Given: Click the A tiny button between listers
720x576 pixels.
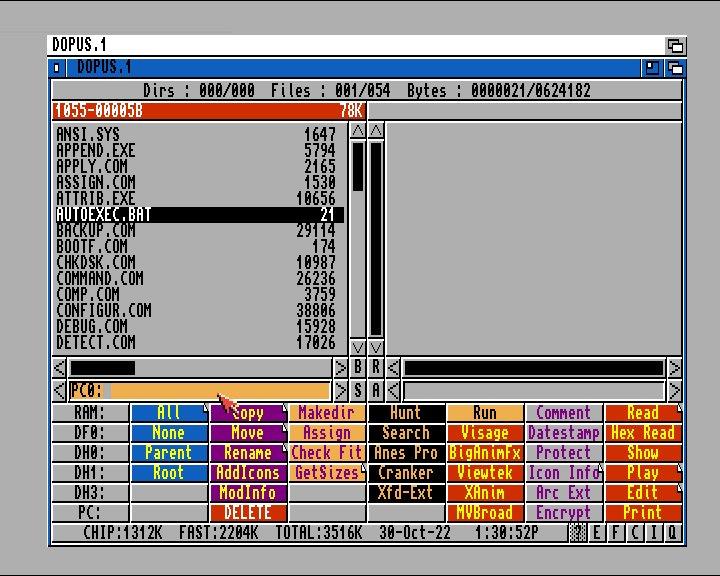Looking at the screenshot, I should [x=376, y=390].
